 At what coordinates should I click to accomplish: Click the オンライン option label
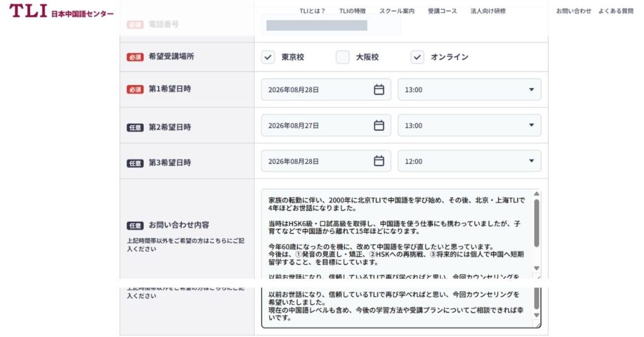[x=449, y=57]
